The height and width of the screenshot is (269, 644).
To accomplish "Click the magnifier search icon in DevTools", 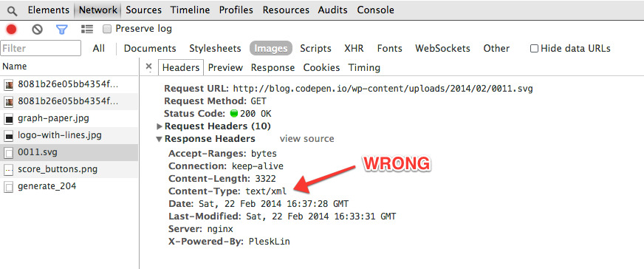I will coord(13,10).
